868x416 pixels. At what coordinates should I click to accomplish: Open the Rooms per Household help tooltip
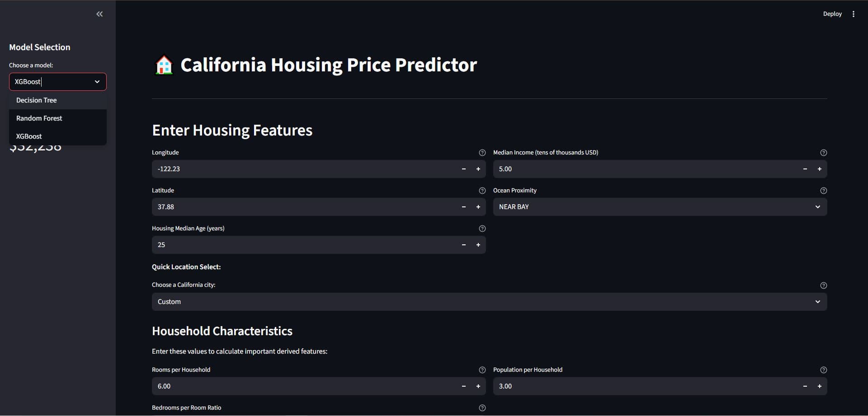(x=482, y=370)
